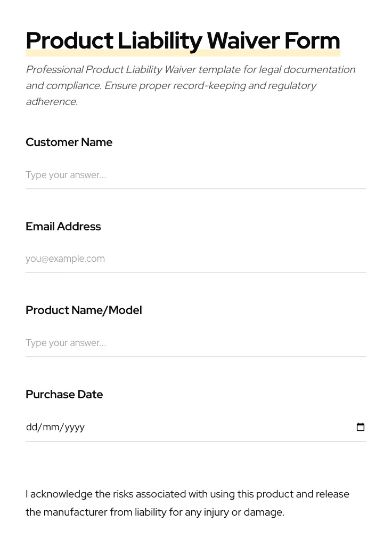Click the word 'manufacturer' in the acknowledgment
The width and height of the screenshot is (392, 546).
click(x=75, y=512)
